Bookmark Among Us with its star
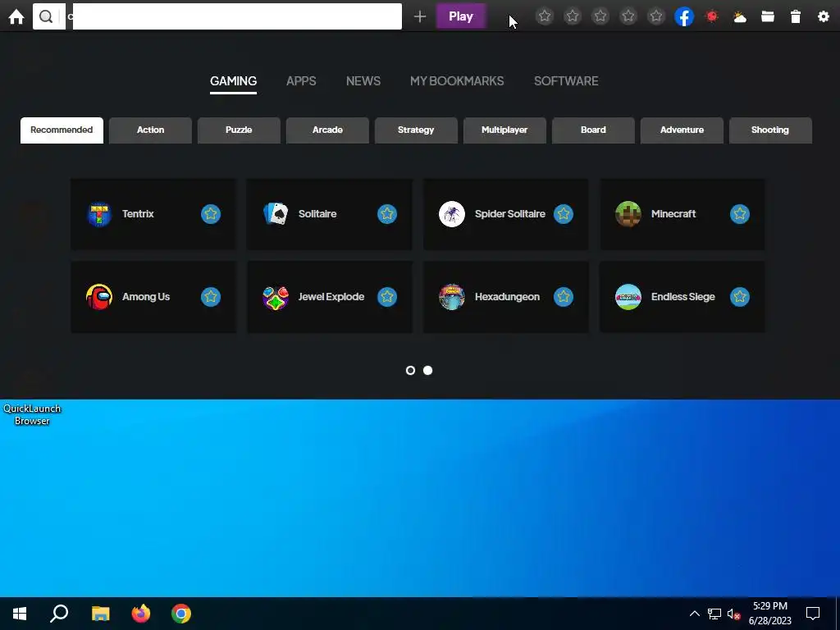Viewport: 840px width, 630px height. [211, 297]
